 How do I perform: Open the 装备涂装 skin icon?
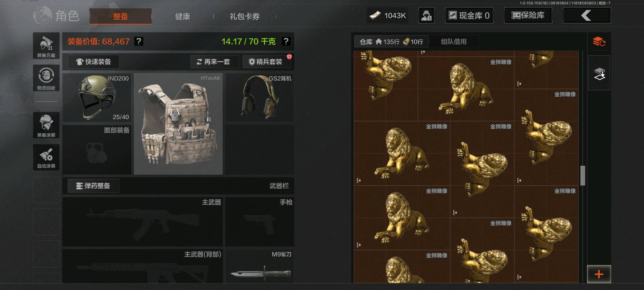[x=46, y=125]
